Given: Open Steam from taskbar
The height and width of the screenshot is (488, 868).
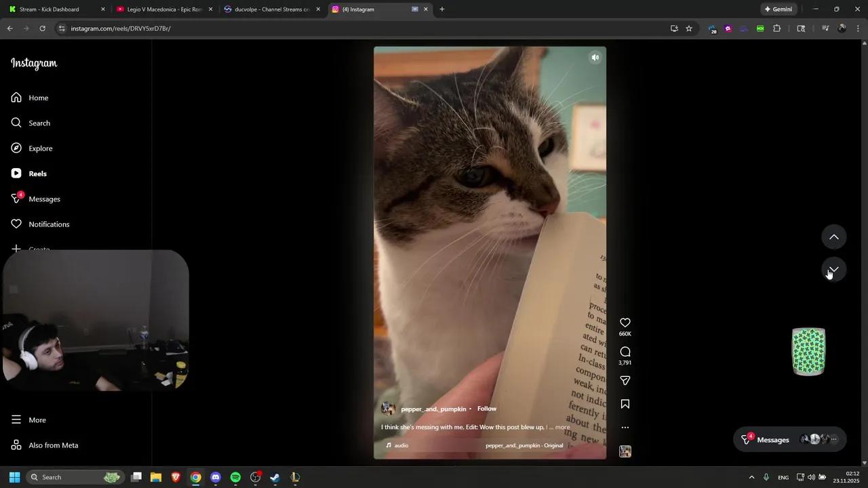Looking at the screenshot, I should tap(275, 477).
